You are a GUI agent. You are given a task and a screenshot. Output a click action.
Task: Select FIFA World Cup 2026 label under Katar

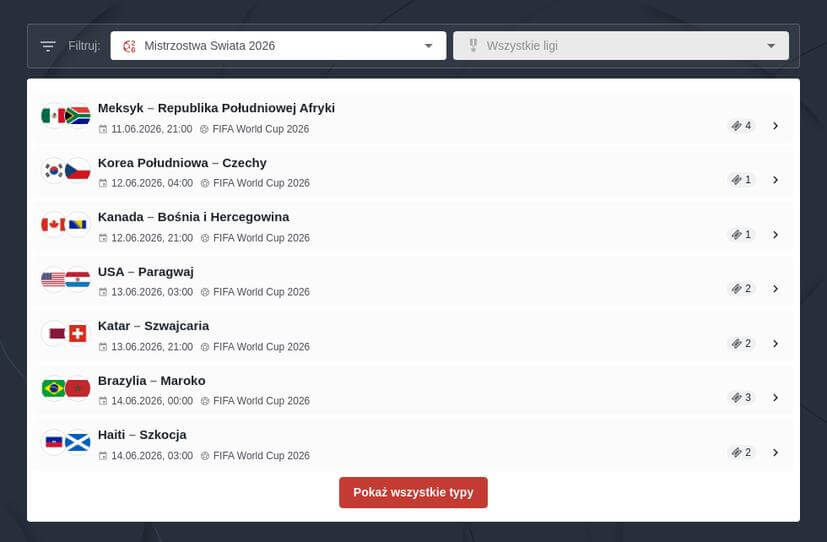(x=260, y=347)
